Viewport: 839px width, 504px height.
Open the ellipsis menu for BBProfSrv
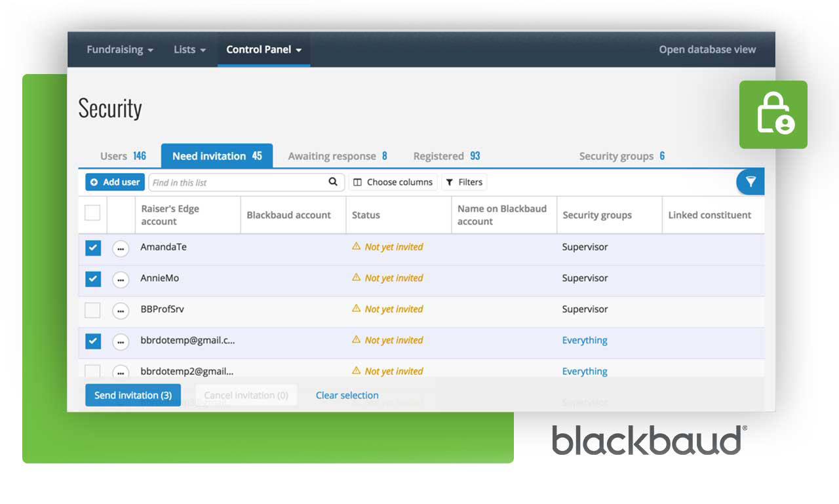[121, 310]
